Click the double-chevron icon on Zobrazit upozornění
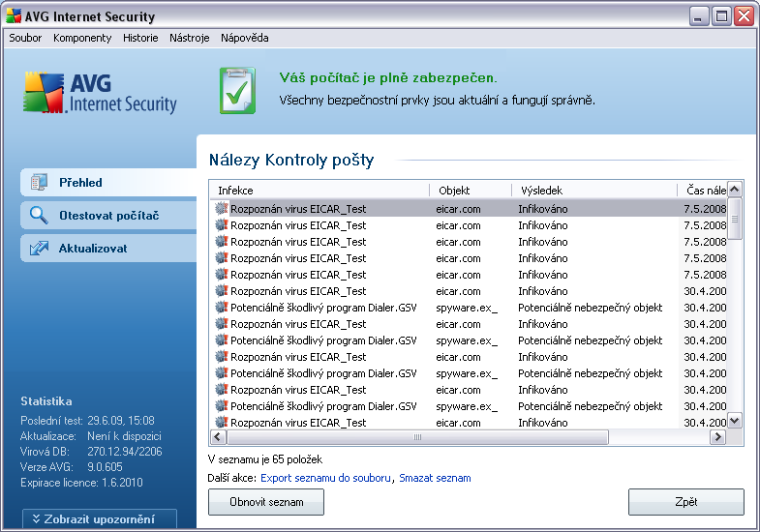The image size is (760, 532). click(x=36, y=518)
